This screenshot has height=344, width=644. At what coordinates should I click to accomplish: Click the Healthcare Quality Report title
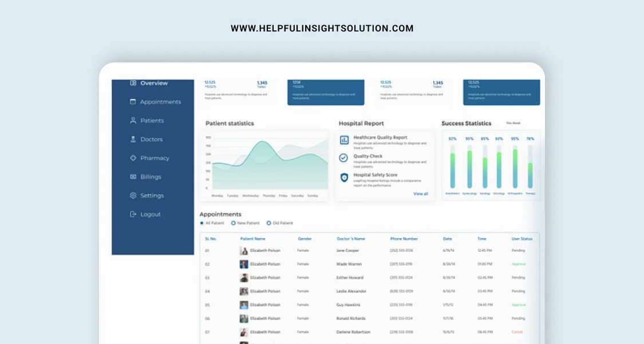point(380,137)
